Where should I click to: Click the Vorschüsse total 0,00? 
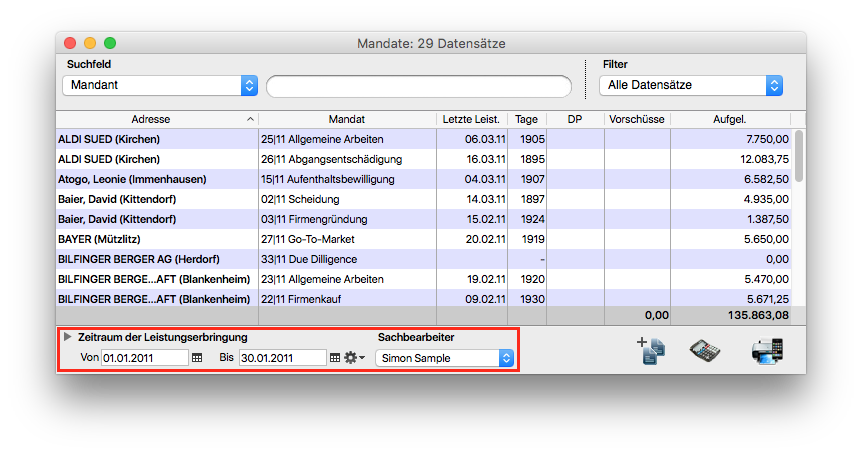pyautogui.click(x=657, y=315)
